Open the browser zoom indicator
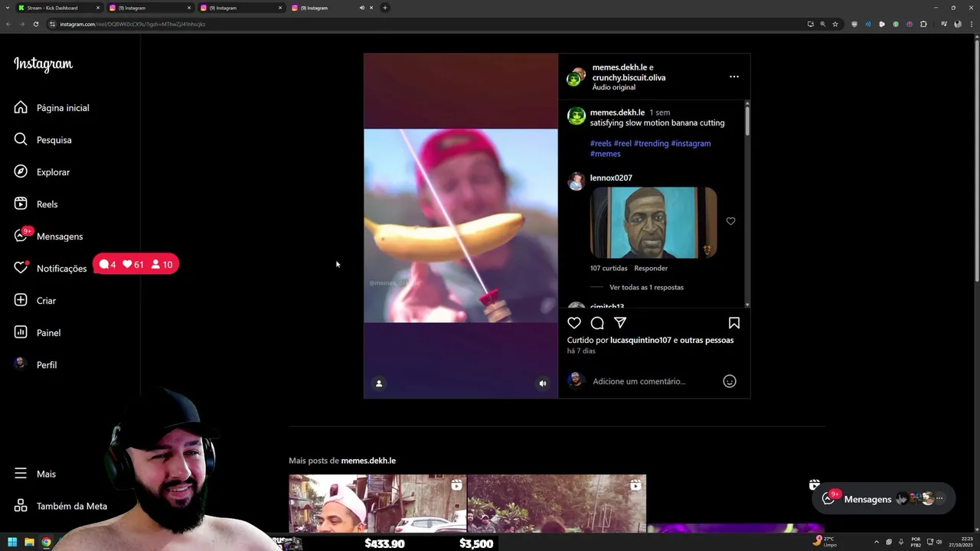 (x=823, y=24)
